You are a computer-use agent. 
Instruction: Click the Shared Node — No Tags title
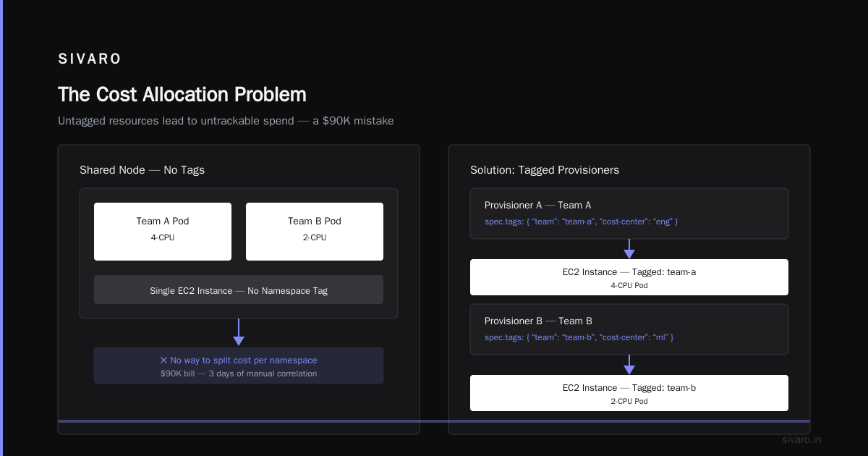tap(142, 170)
